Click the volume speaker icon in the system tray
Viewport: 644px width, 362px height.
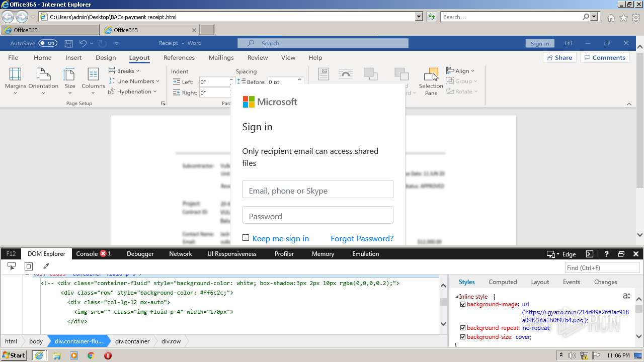(x=573, y=355)
